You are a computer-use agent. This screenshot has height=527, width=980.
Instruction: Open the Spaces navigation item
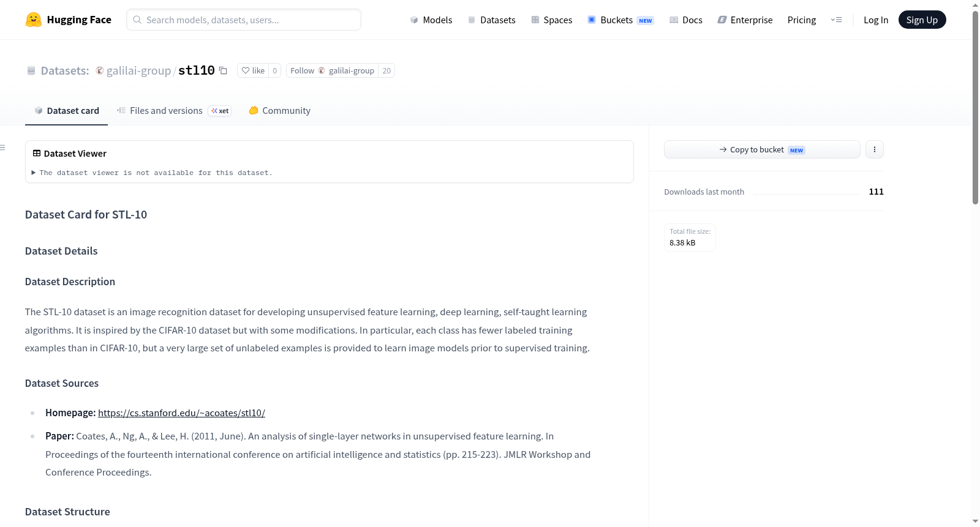click(552, 20)
